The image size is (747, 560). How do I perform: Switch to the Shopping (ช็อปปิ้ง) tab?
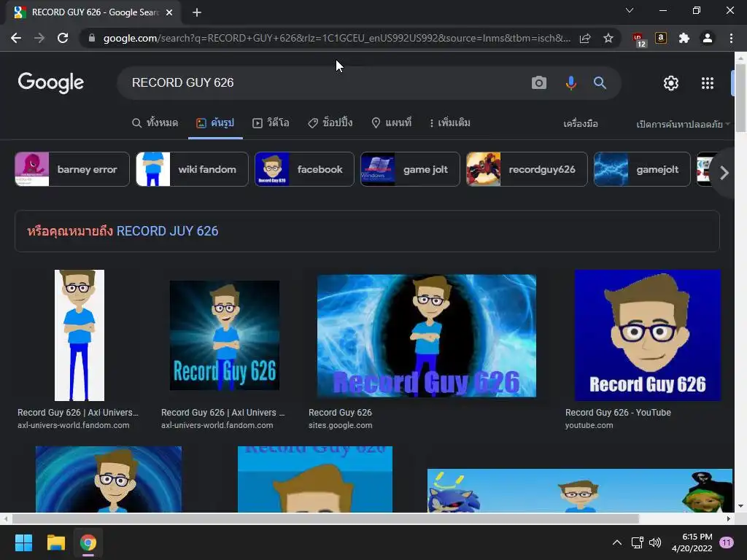tap(330, 122)
